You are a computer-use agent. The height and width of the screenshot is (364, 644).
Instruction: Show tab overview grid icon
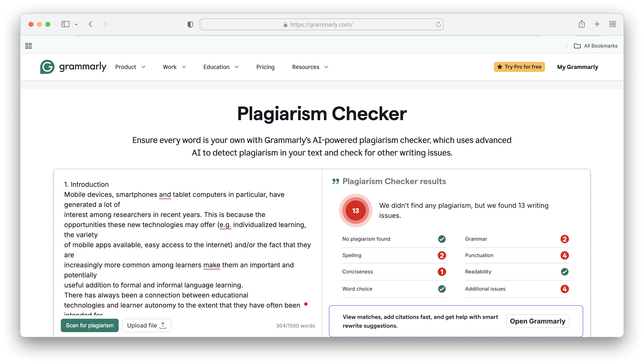tap(612, 24)
